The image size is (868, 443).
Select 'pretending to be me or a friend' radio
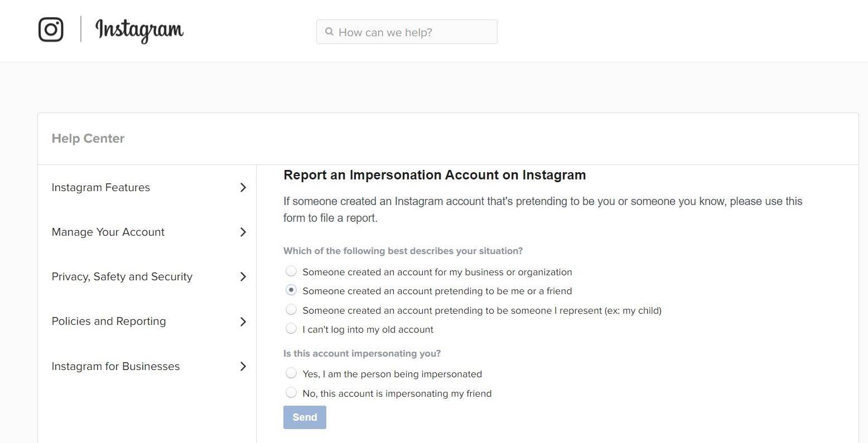pyautogui.click(x=291, y=290)
